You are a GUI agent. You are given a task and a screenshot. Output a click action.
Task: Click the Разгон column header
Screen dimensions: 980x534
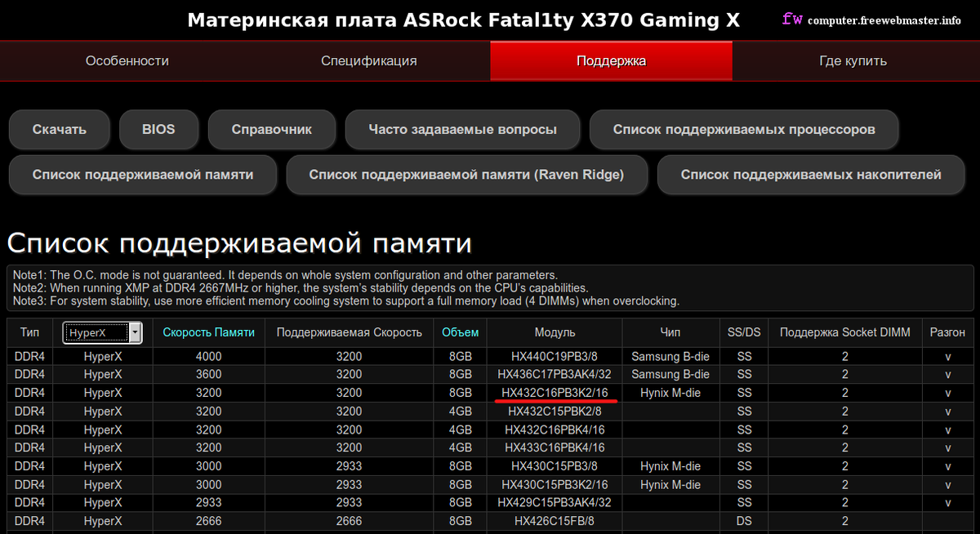[947, 332]
